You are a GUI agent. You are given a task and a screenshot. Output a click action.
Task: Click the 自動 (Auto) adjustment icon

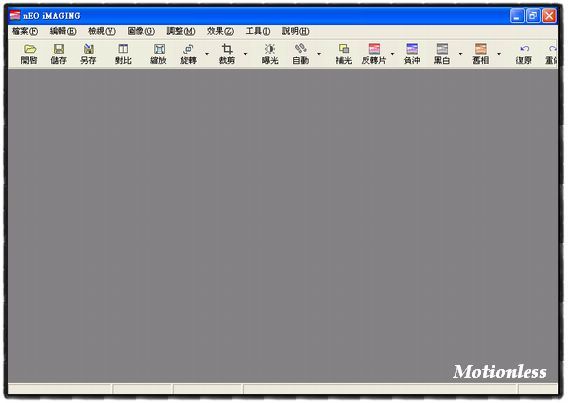coord(300,49)
